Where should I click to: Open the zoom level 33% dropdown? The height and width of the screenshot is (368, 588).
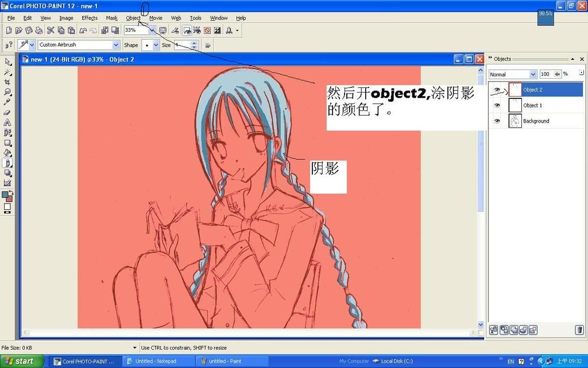tap(152, 30)
